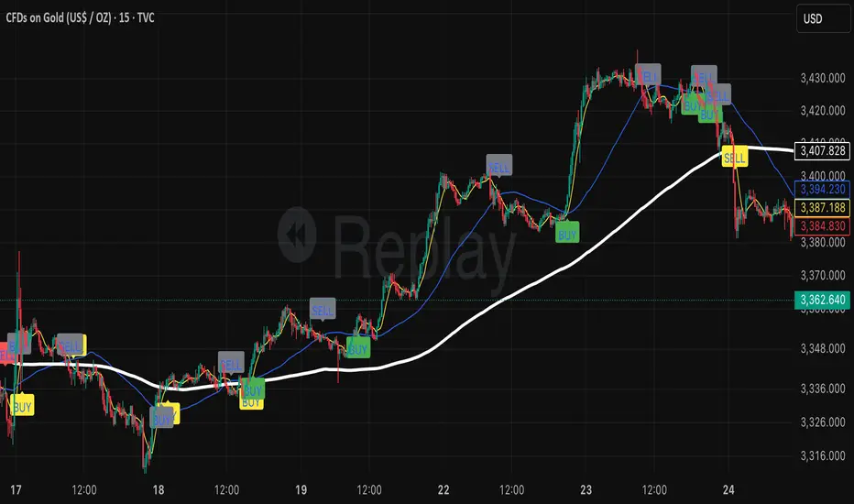854x504 pixels.
Task: Open the USD currency selector
Action: 823,18
